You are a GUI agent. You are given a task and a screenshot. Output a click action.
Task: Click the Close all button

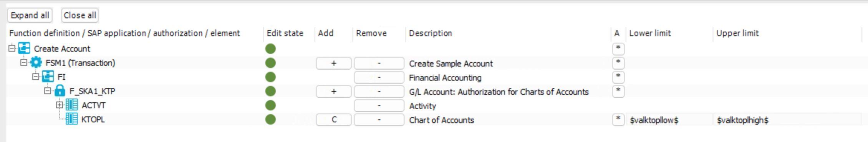[x=80, y=15]
